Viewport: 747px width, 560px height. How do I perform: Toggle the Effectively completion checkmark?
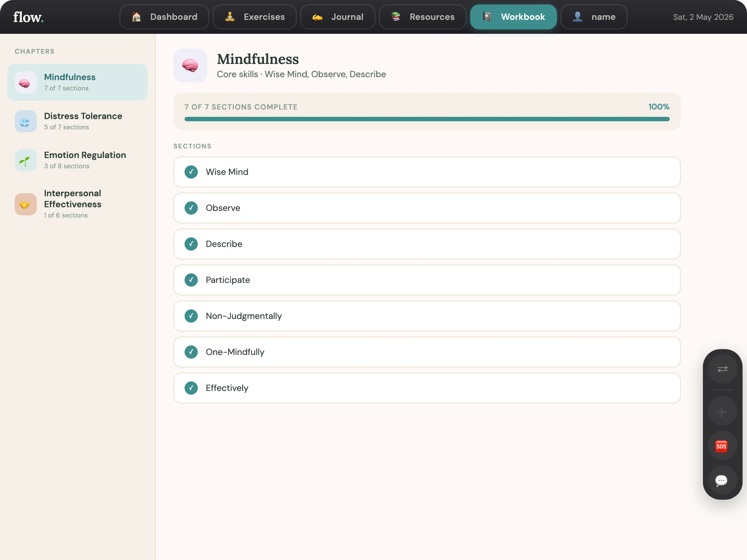pos(191,388)
